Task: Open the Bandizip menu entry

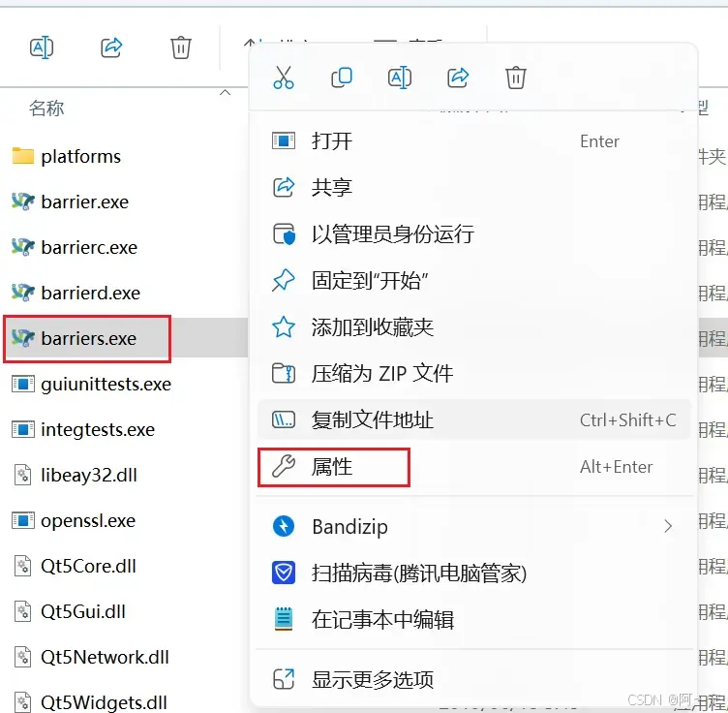Action: [473, 526]
